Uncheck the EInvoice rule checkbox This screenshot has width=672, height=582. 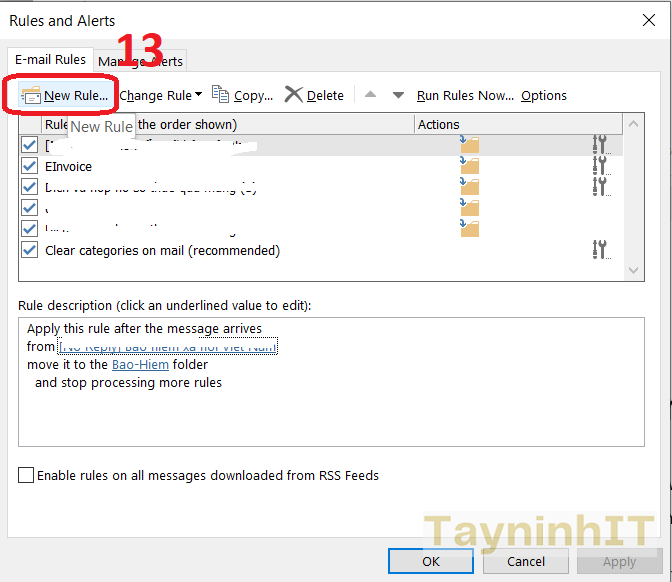tap(29, 166)
